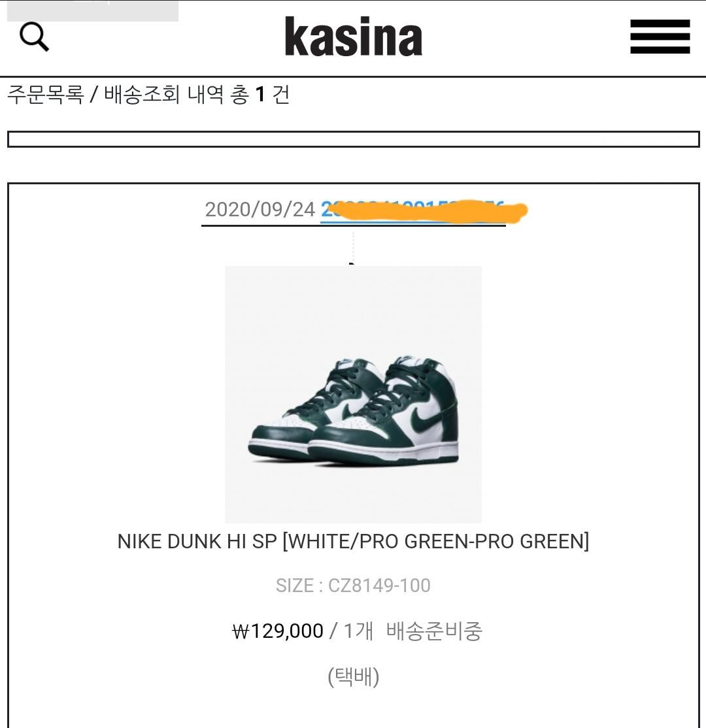Click the 주문목록 heading text
The width and height of the screenshot is (706, 728).
[46, 95]
